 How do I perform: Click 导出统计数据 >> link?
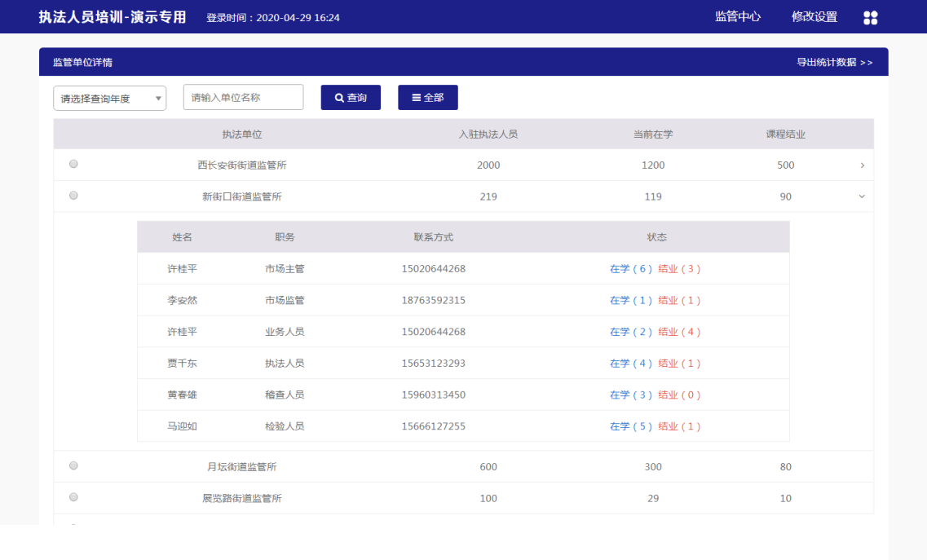pos(834,62)
